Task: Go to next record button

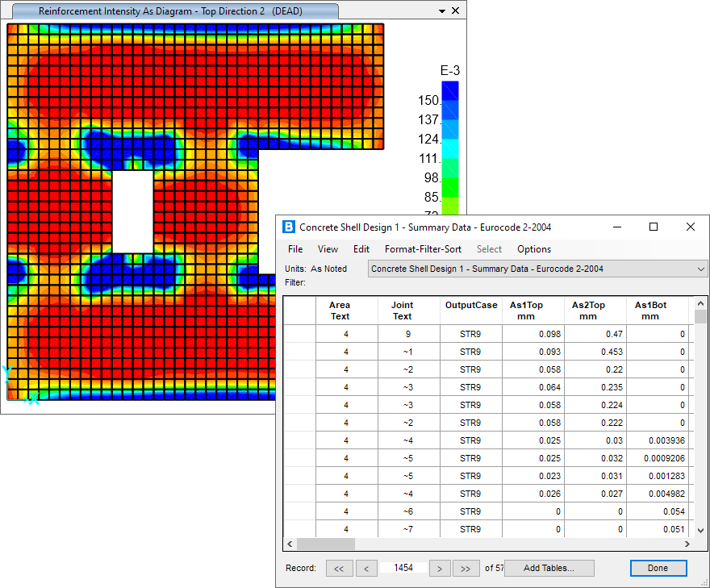Action: (x=438, y=568)
